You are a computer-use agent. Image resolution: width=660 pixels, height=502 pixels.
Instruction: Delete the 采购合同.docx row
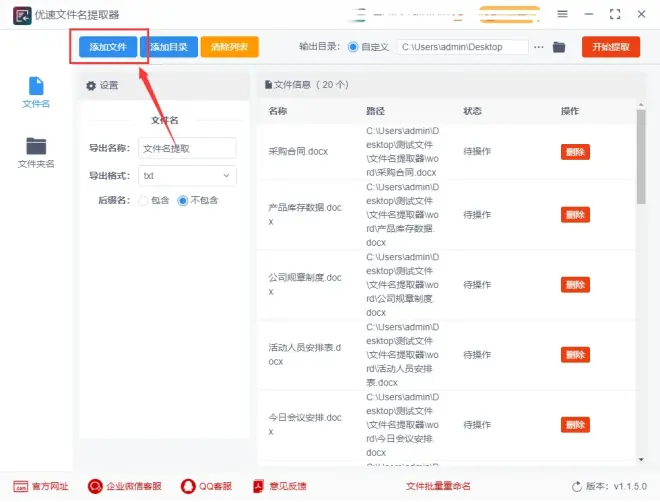[x=575, y=152]
